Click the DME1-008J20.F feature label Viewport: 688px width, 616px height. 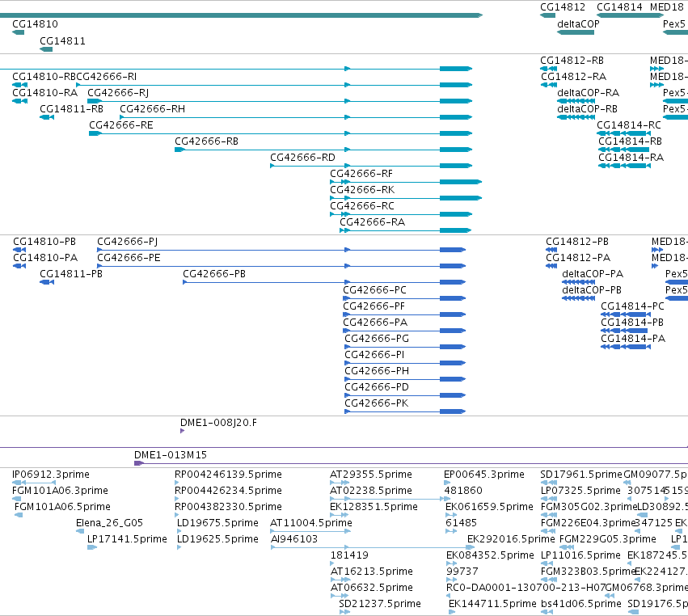coord(218,423)
